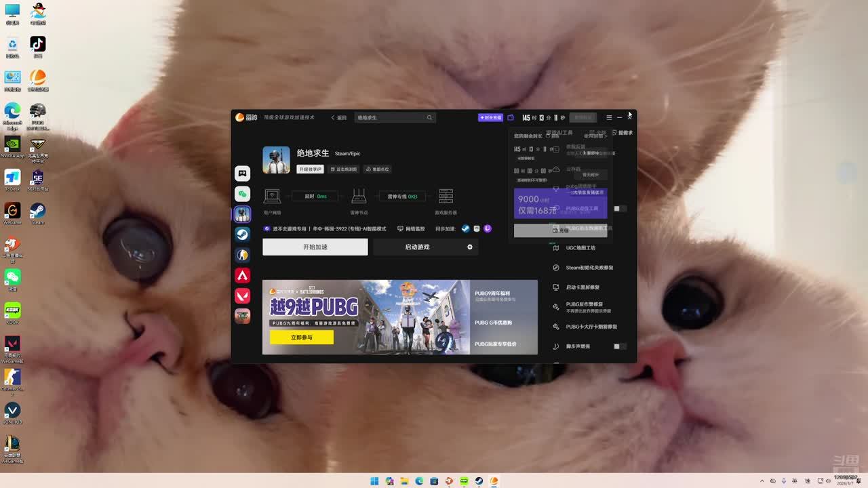Open the server node selection 华中-韩国-3922

[329, 229]
